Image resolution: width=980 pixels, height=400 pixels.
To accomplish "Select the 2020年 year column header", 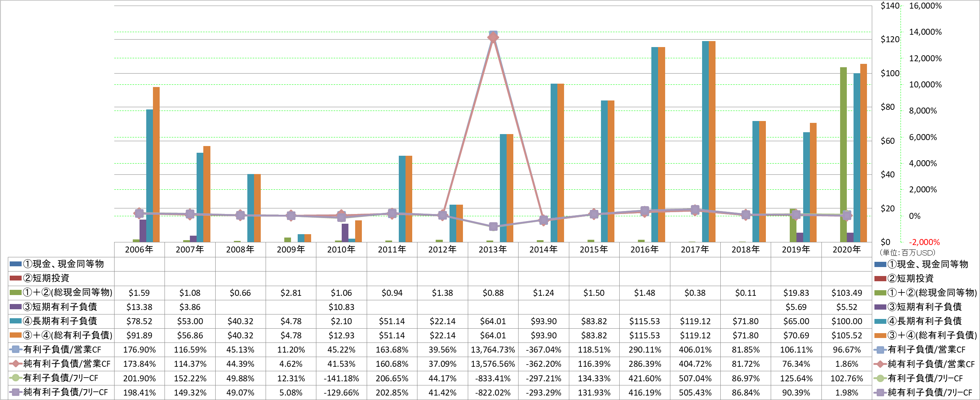I will (x=846, y=249).
